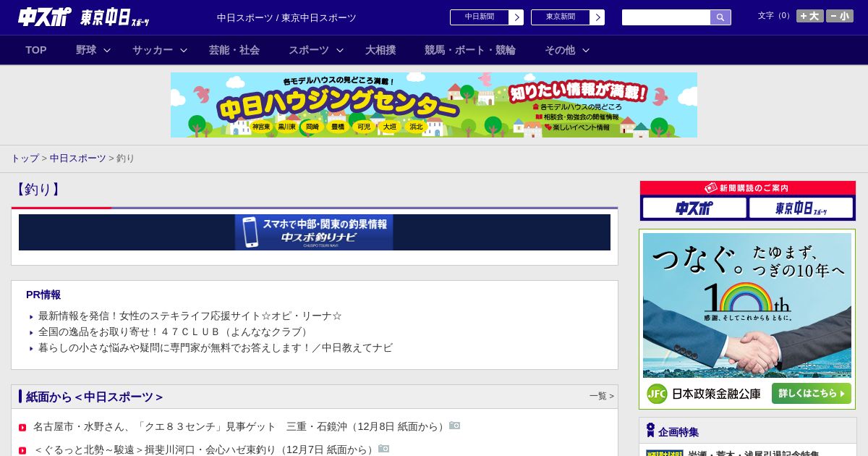
Task: Open the 中日教えてナビ PR link
Action: (x=216, y=347)
